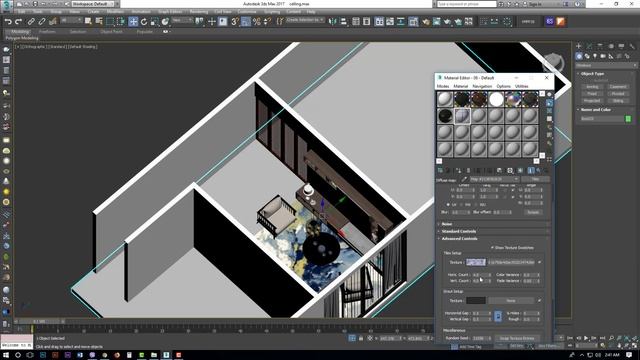Image resolution: width=640 pixels, height=360 pixels.
Task: Pick material from object with eyedropper
Action: click(464, 179)
